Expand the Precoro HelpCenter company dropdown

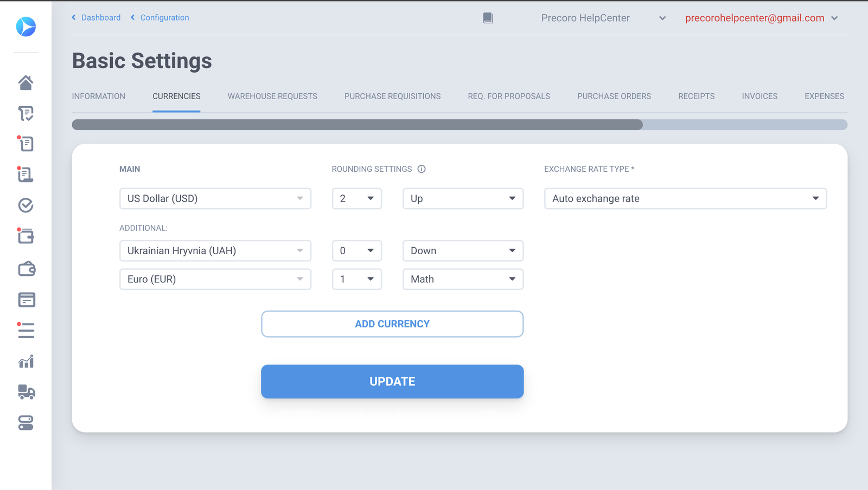point(603,18)
